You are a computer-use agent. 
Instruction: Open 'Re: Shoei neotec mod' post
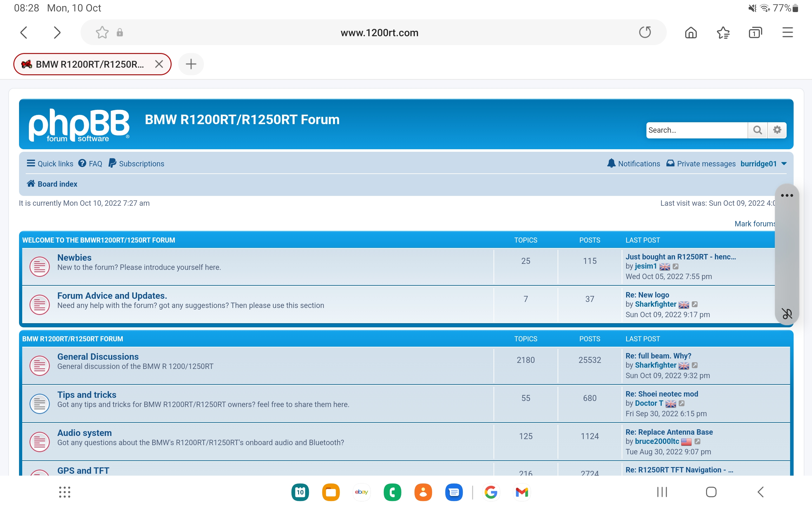[662, 394]
